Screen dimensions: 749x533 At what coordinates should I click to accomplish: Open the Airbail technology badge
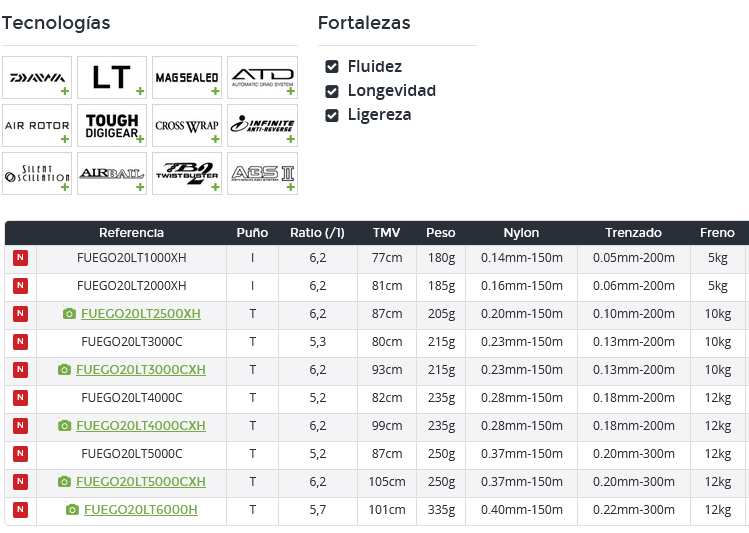coord(112,173)
